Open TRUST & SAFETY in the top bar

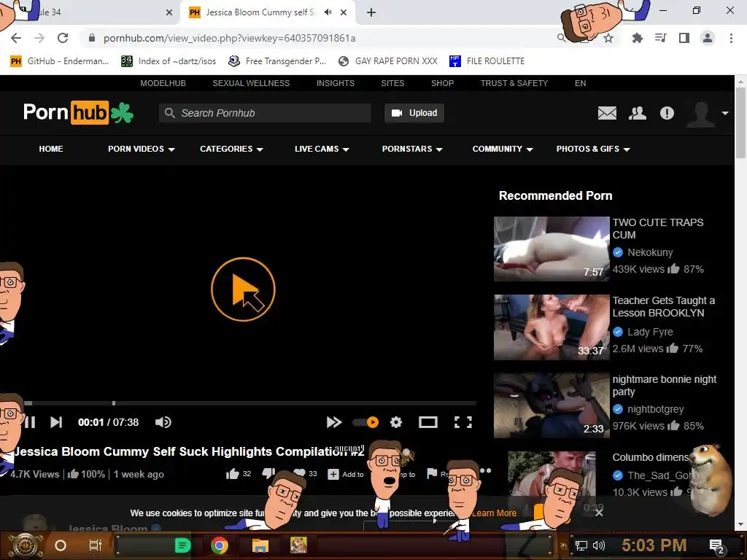point(514,83)
